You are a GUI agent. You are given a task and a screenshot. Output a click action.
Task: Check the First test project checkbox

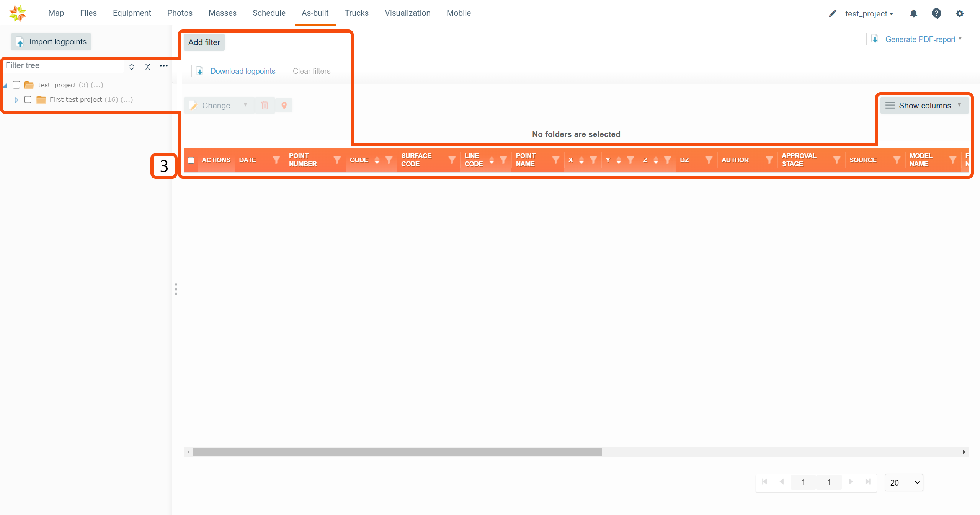[28, 99]
